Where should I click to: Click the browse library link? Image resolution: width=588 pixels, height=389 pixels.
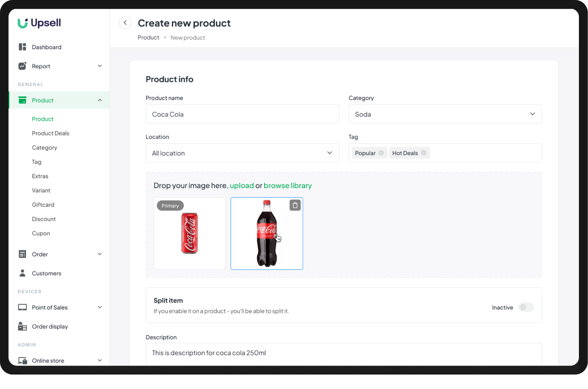288,186
